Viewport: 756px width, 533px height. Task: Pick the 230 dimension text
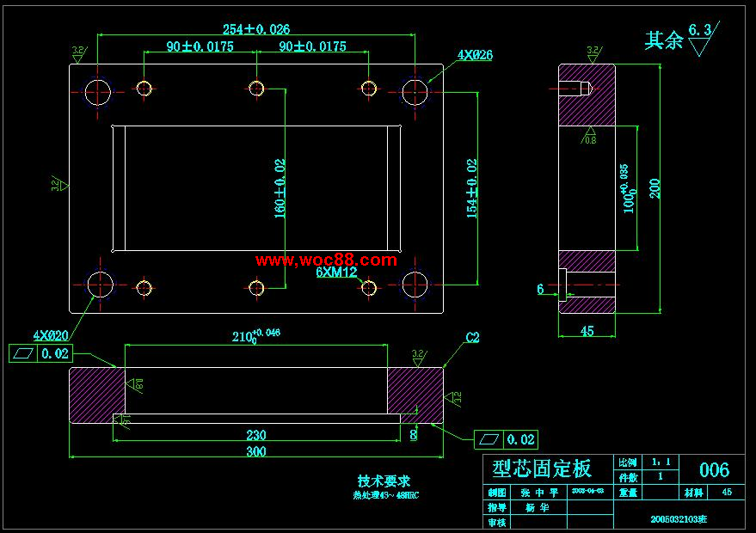[x=256, y=435]
